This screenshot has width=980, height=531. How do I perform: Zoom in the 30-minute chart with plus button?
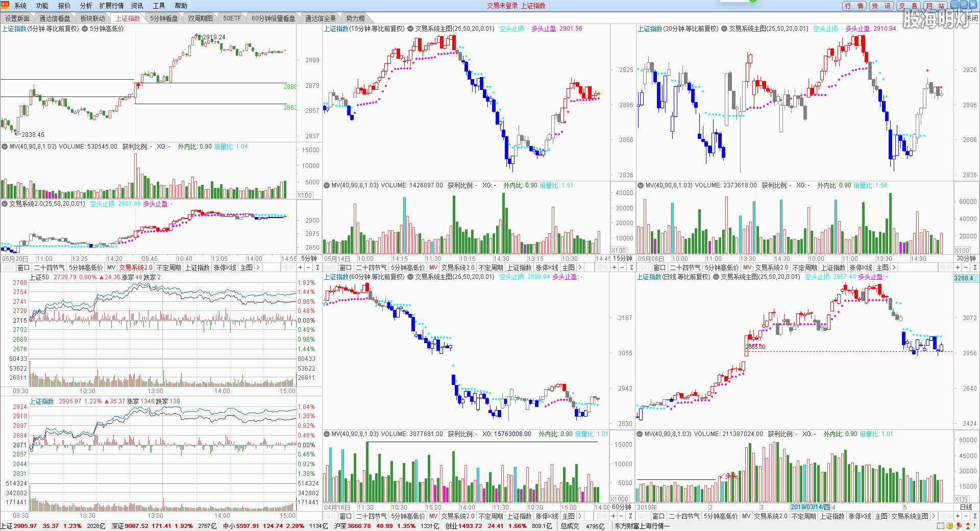[958, 268]
